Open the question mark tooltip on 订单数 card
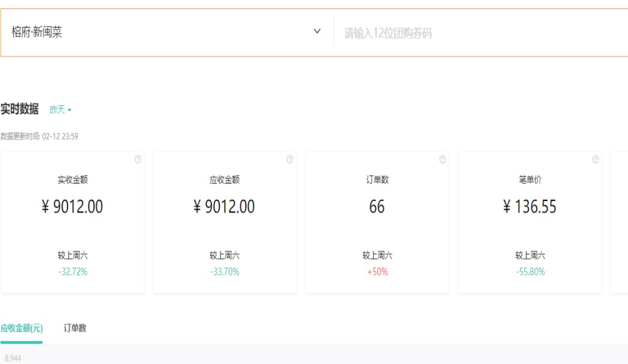The image size is (628, 364). coord(443,159)
